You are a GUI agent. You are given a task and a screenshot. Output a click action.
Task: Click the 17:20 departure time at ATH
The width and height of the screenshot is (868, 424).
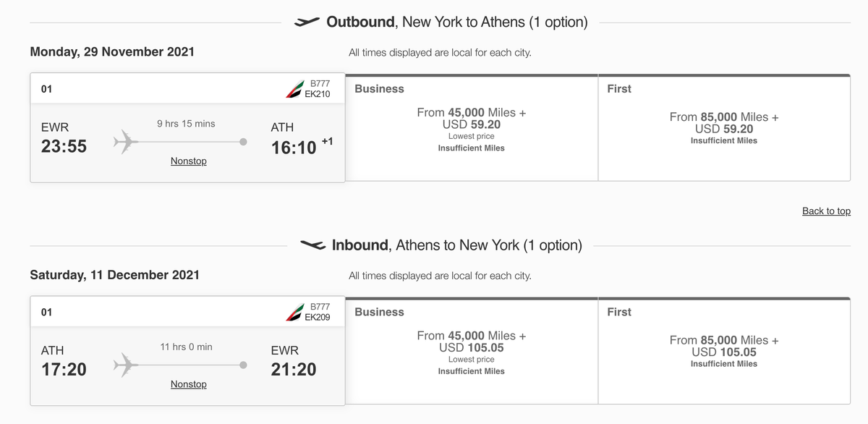point(64,370)
